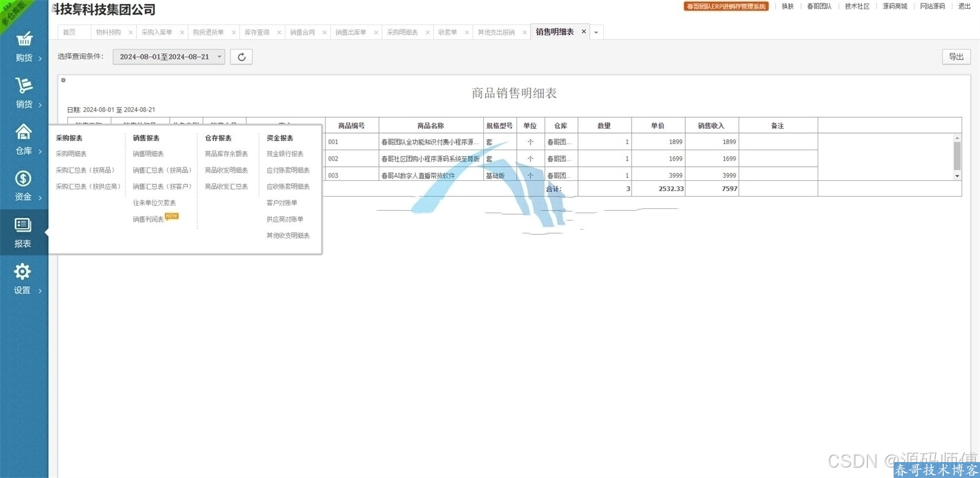
Task: Click 退出 to log out
Action: pyautogui.click(x=964, y=6)
